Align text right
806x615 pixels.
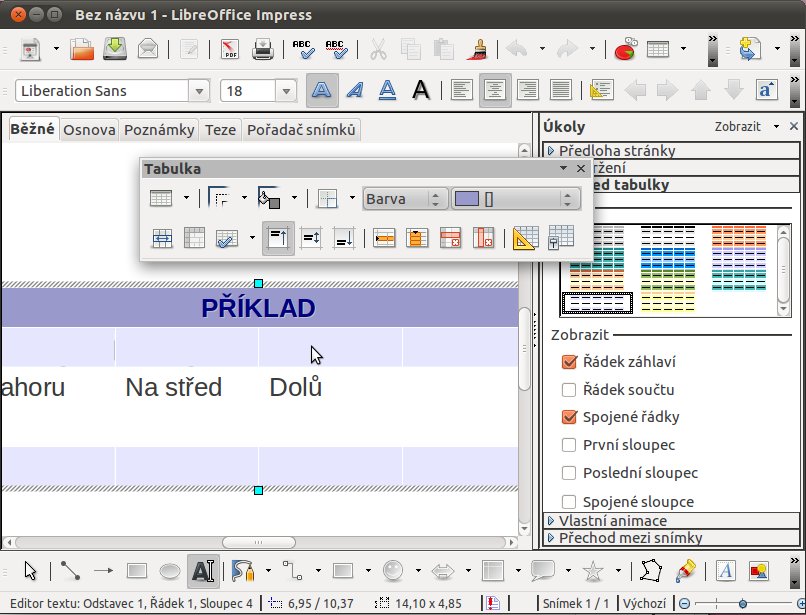coord(528,91)
